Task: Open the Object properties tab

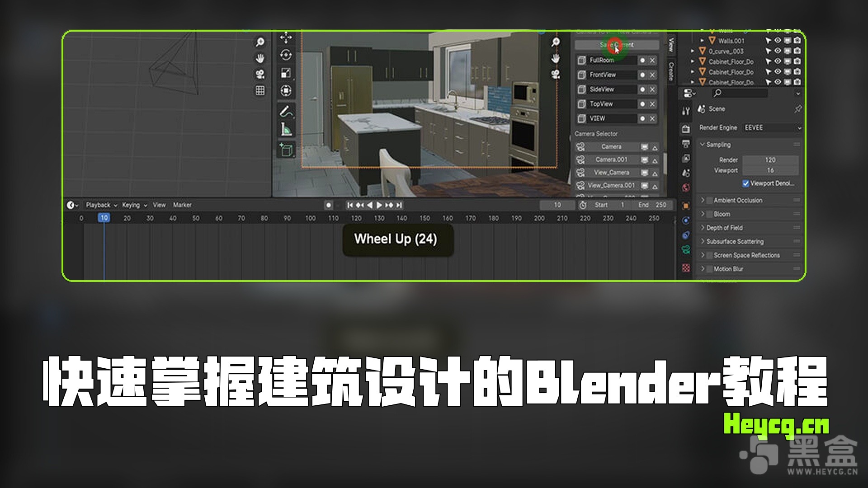Action: (686, 206)
